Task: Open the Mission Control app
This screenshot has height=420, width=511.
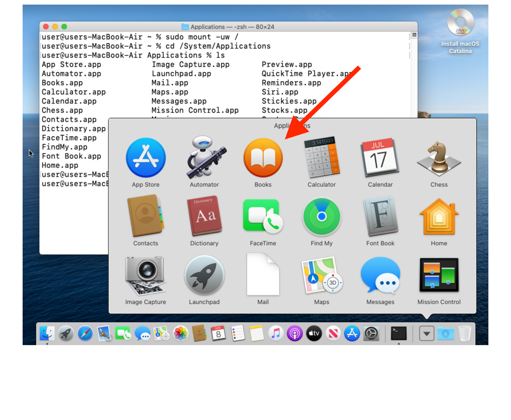Action: 439,275
